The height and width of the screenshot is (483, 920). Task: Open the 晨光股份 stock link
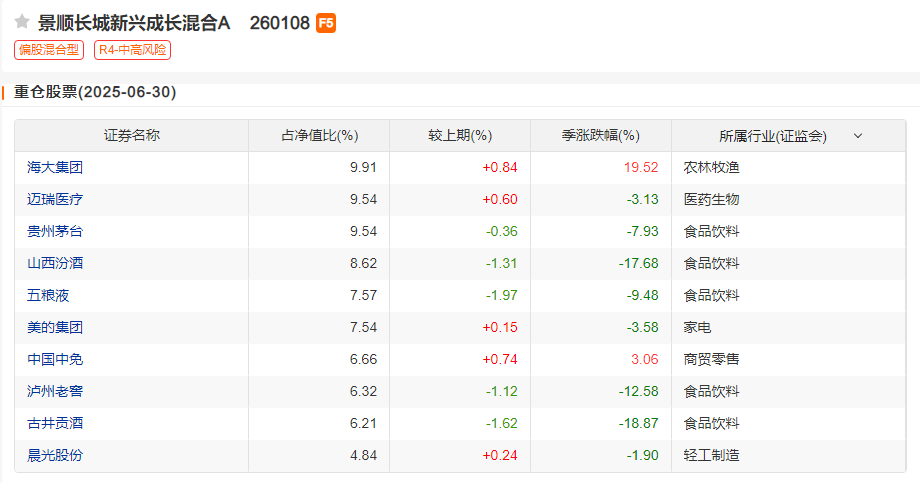(55, 455)
